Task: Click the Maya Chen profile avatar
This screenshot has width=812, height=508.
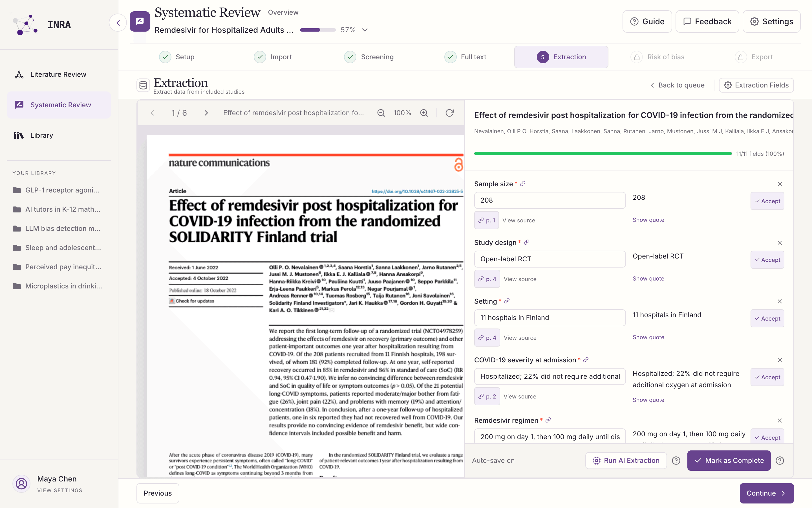Action: pyautogui.click(x=21, y=484)
